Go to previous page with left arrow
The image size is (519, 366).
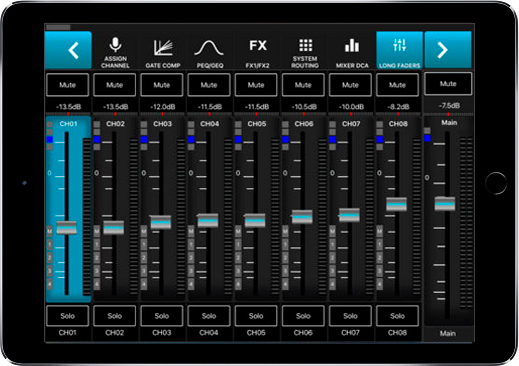[68, 50]
